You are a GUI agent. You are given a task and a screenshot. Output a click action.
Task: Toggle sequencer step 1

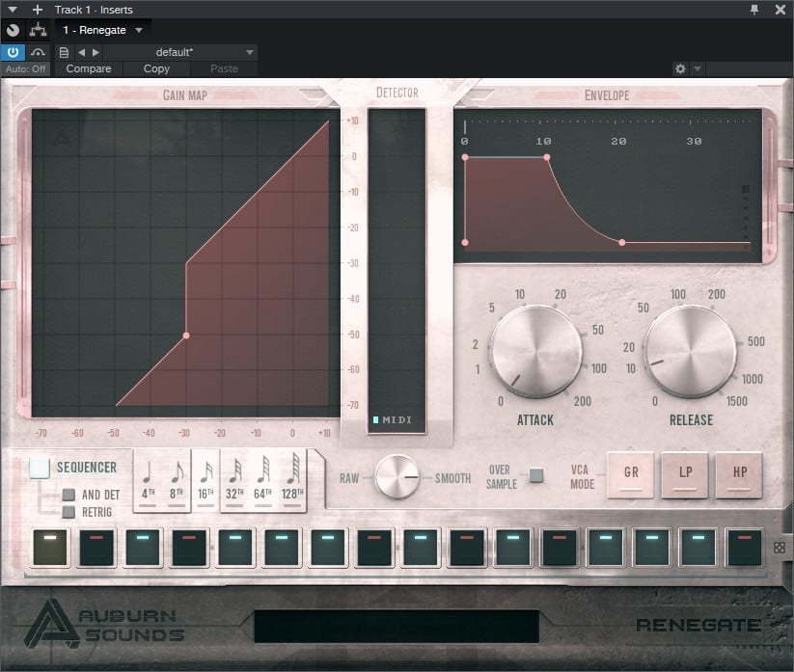point(49,547)
